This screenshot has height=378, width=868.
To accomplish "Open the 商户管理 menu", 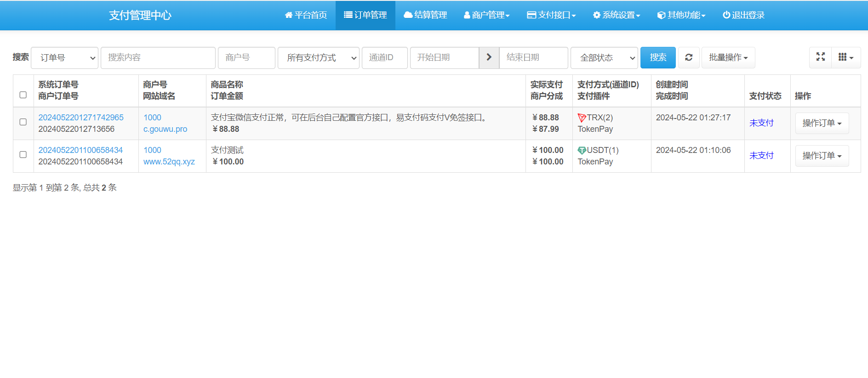I will [487, 15].
